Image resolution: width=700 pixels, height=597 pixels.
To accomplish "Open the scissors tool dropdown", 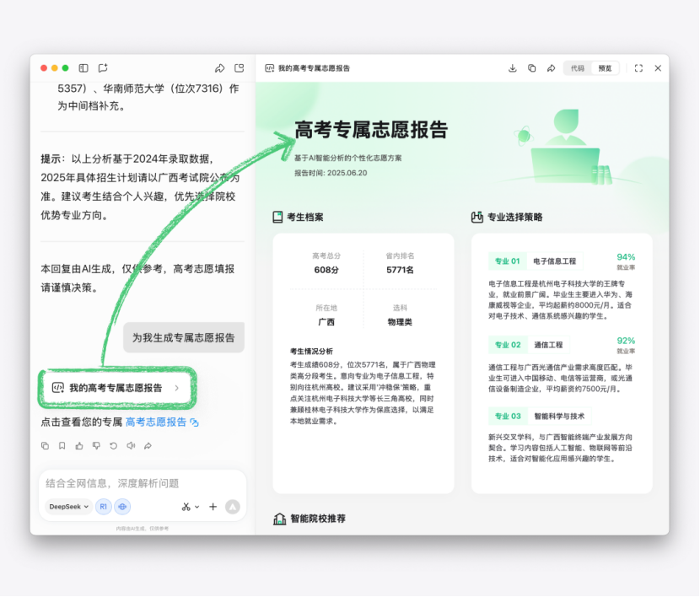I will [x=191, y=507].
